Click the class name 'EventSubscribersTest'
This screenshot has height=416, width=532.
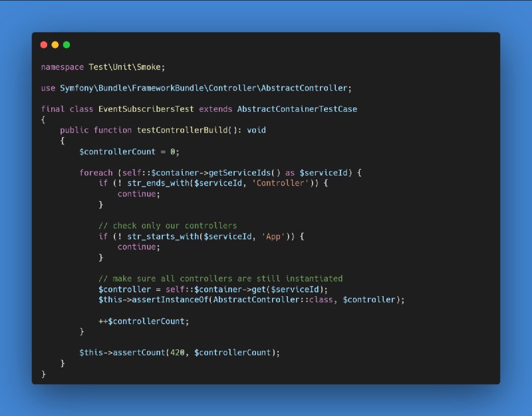pos(146,109)
